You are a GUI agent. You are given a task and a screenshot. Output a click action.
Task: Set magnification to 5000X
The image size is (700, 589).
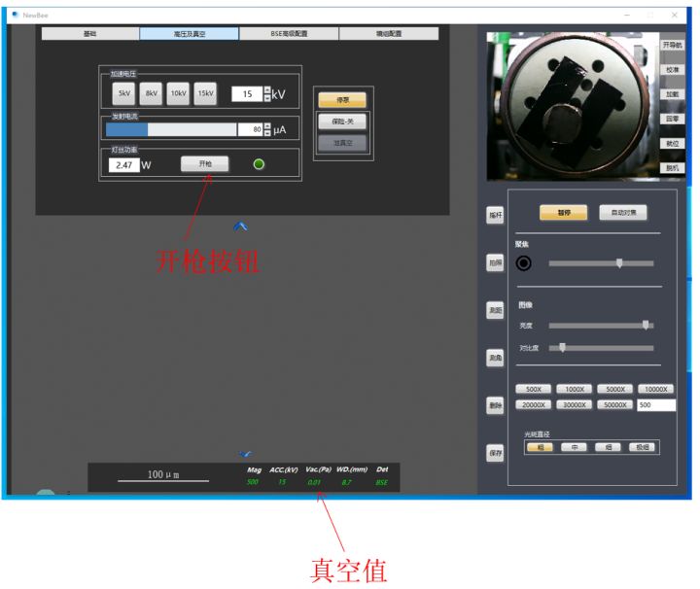coord(614,389)
